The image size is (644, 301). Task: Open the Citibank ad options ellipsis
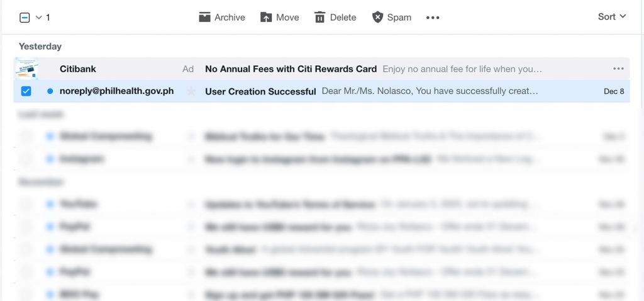point(619,69)
